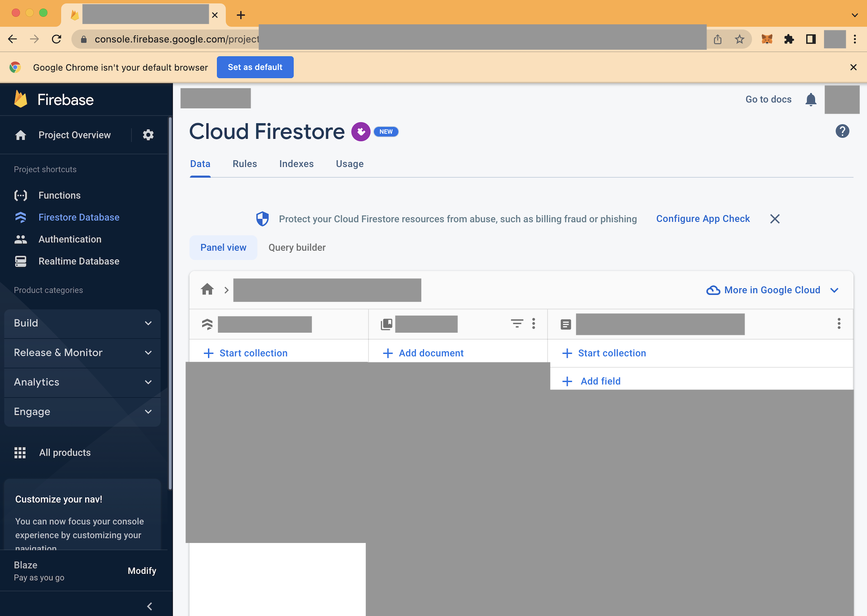The width and height of the screenshot is (867, 616).
Task: Click the All products grid icon
Action: 20,452
